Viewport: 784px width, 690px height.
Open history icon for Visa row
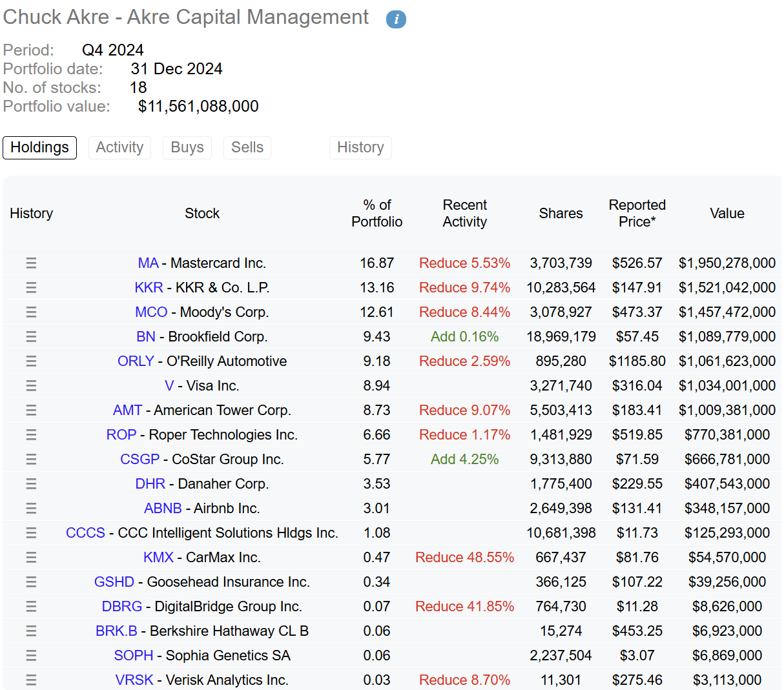[x=31, y=385]
